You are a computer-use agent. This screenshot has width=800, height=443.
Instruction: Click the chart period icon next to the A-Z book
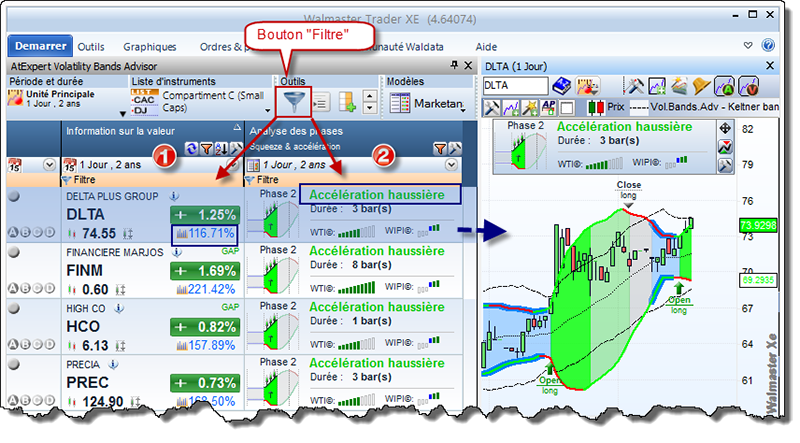[x=588, y=86]
